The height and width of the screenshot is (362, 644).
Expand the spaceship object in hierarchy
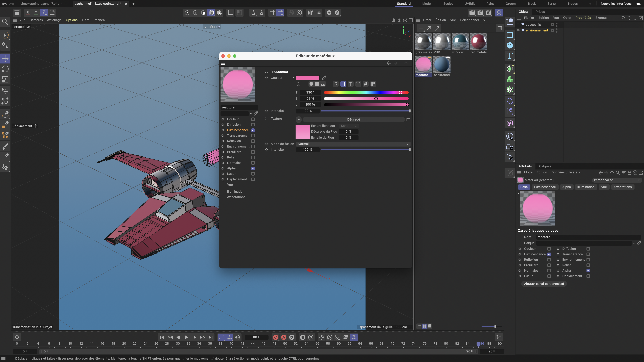tap(518, 25)
